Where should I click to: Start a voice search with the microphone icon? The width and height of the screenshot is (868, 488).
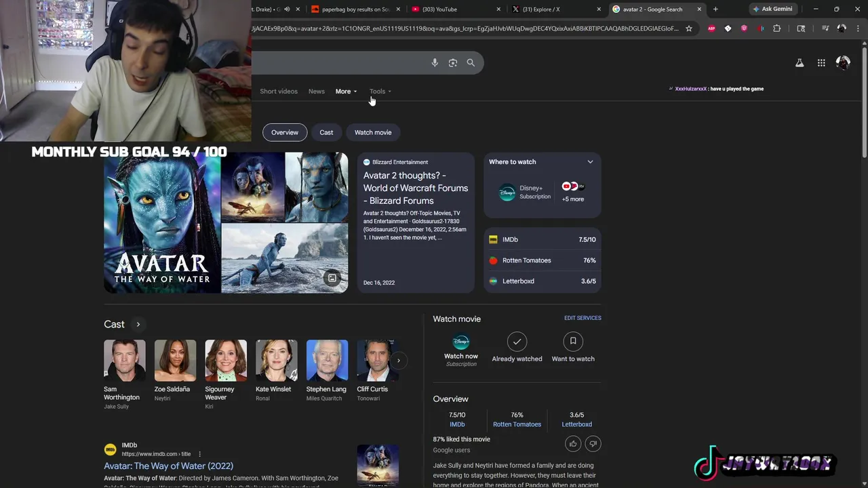(x=435, y=62)
